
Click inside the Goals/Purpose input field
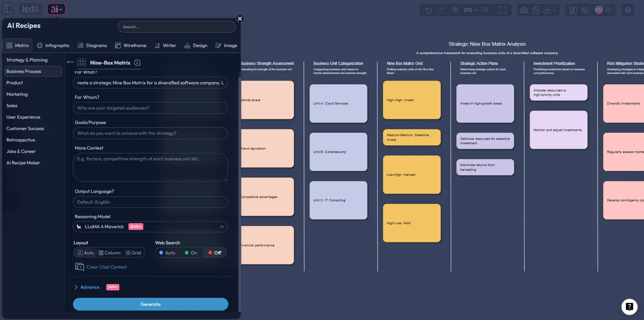pos(150,133)
